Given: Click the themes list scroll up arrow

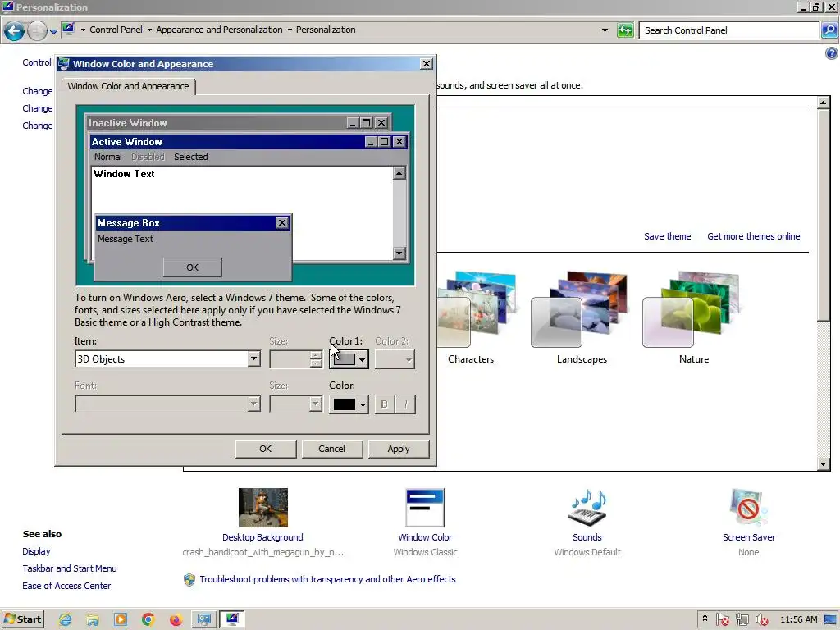Looking at the screenshot, I should point(824,103).
